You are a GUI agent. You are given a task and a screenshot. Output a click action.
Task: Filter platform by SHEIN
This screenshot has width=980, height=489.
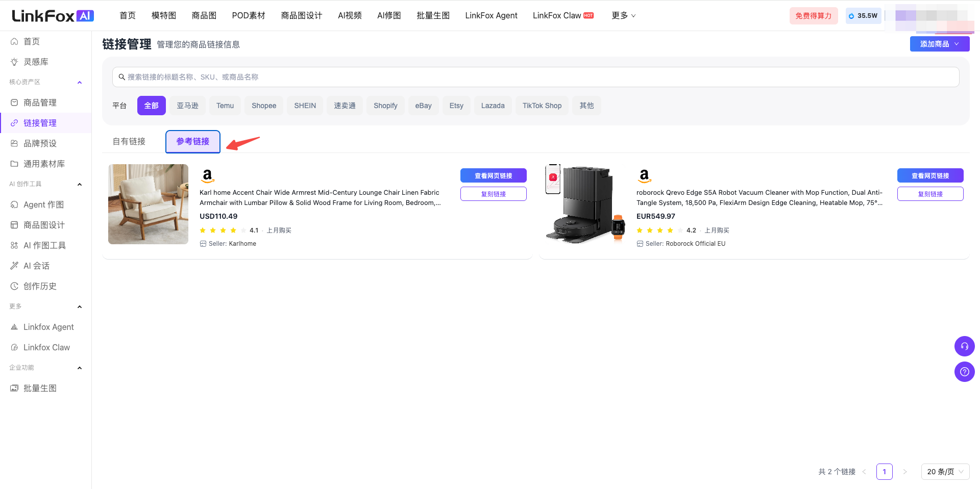click(x=305, y=106)
